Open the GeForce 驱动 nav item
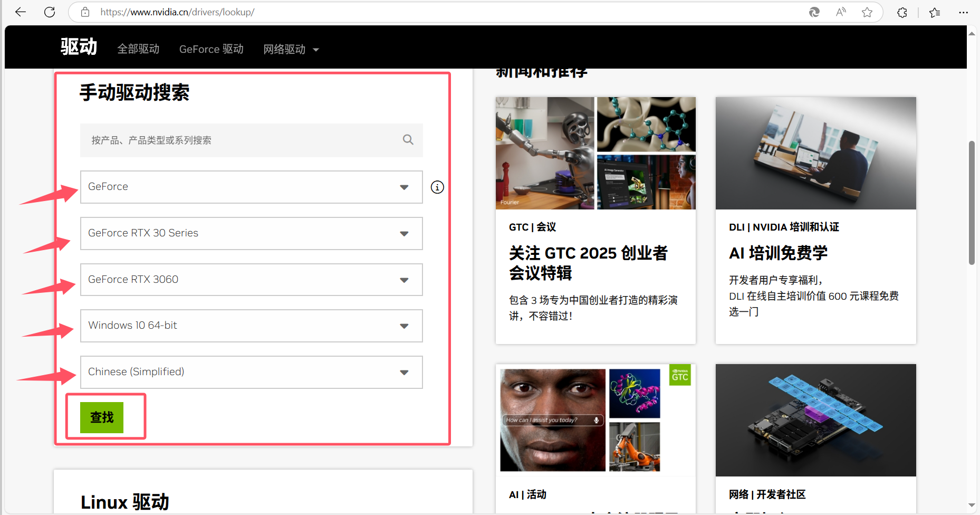Viewport: 980px width, 515px height. (211, 49)
